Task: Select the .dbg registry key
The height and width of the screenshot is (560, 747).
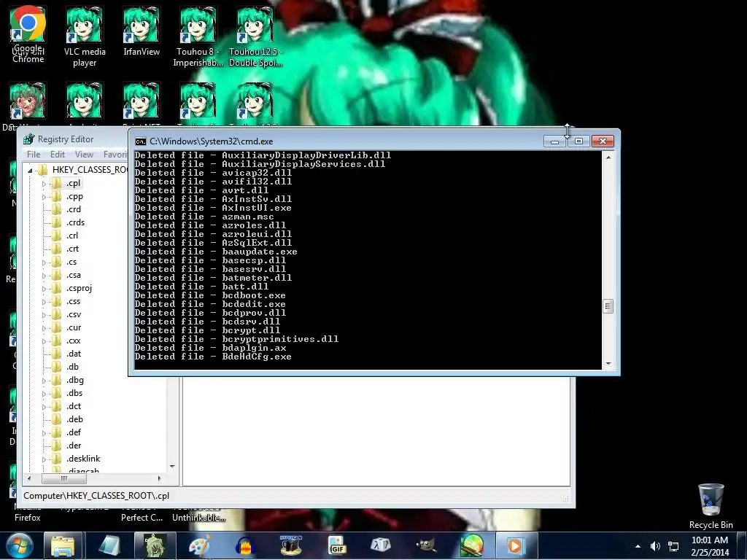Action: 75,380
